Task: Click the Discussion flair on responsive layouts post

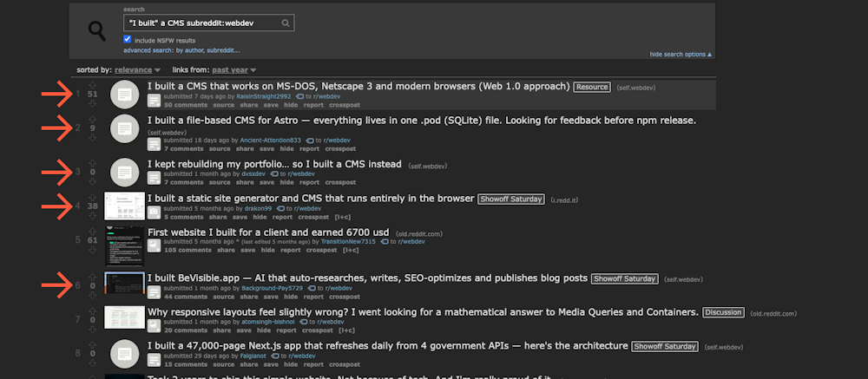Action: point(724,312)
